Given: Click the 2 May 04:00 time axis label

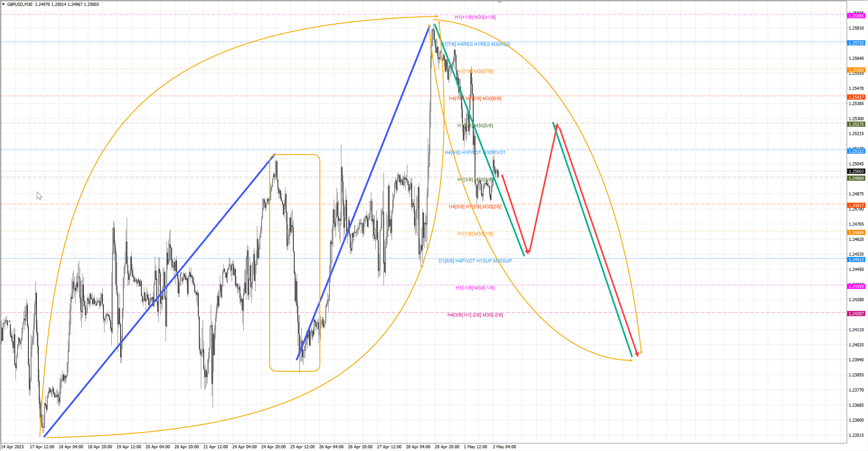Looking at the screenshot, I should click(504, 447).
